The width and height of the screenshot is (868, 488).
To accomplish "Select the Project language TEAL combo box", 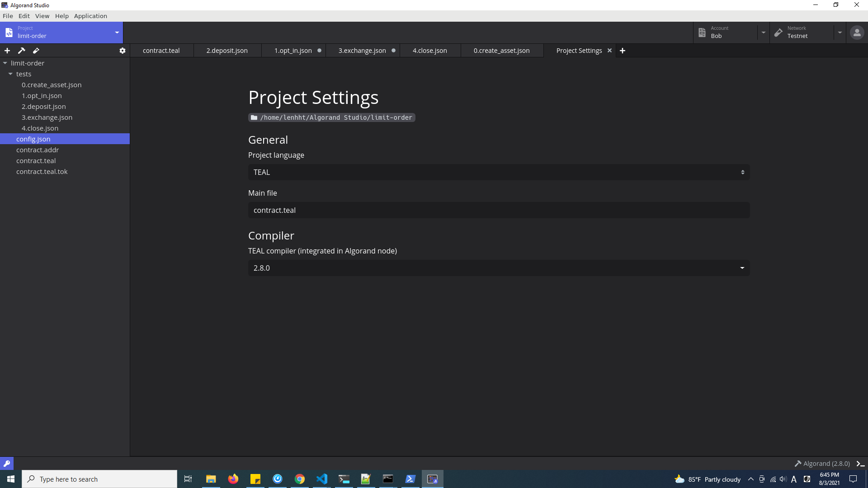I will tap(497, 172).
